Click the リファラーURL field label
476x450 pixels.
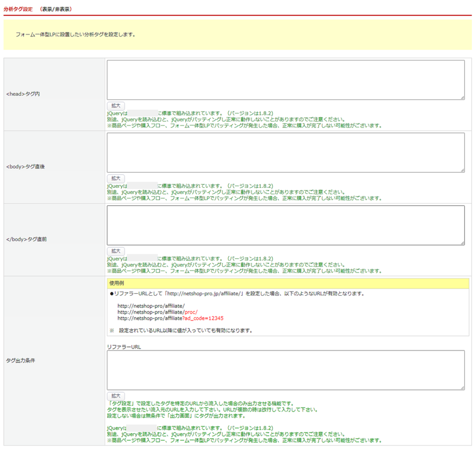pos(124,347)
